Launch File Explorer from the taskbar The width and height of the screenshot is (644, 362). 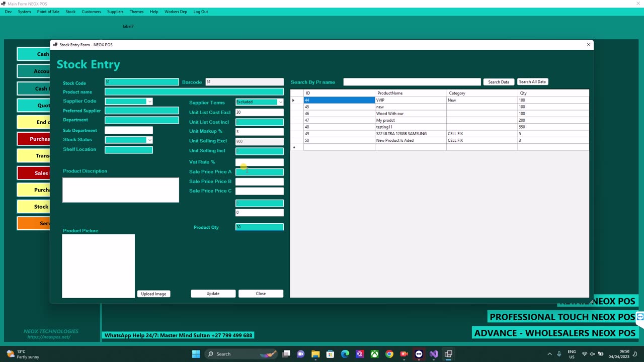click(315, 354)
